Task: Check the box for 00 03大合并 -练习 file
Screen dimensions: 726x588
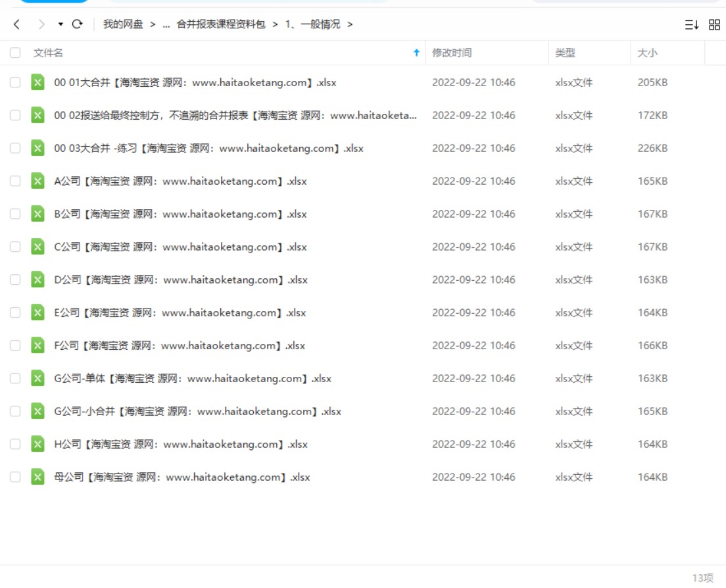Action: 15,148
